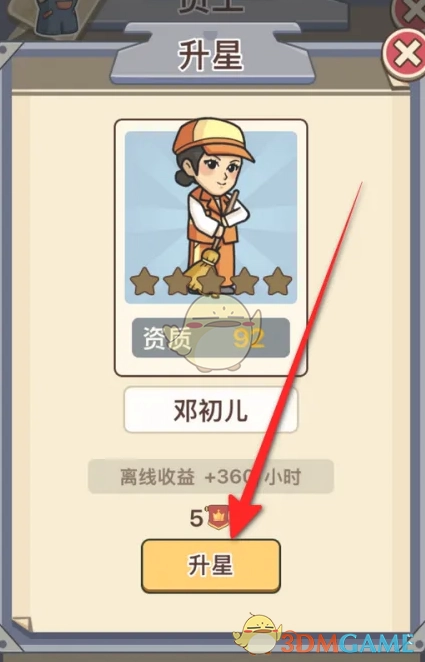This screenshot has width=425, height=662.
Task: Click the yellow 升星 button
Action: tap(211, 566)
